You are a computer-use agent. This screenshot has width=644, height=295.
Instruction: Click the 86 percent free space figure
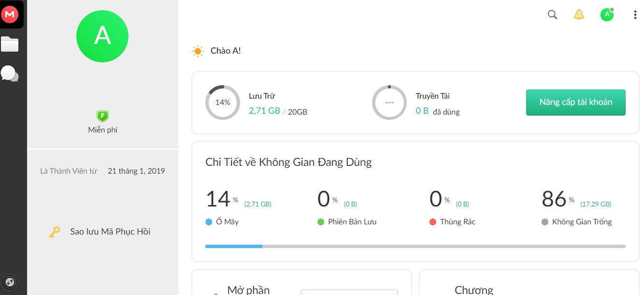tap(555, 199)
